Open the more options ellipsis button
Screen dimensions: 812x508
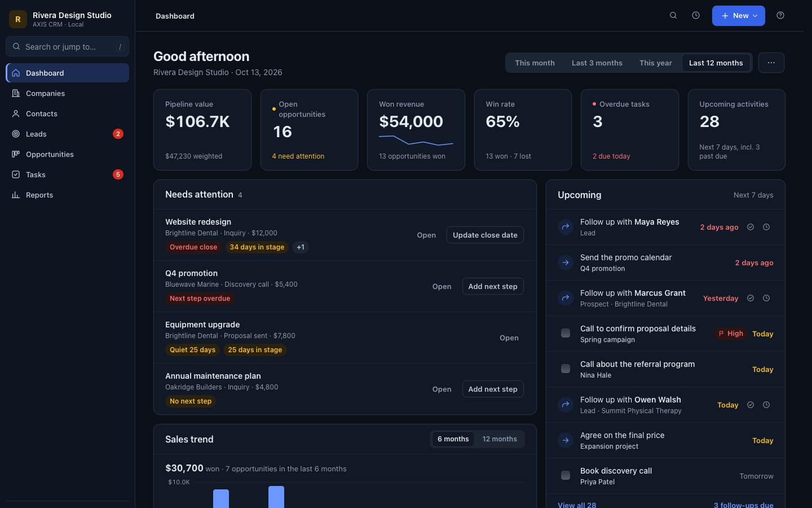click(771, 63)
